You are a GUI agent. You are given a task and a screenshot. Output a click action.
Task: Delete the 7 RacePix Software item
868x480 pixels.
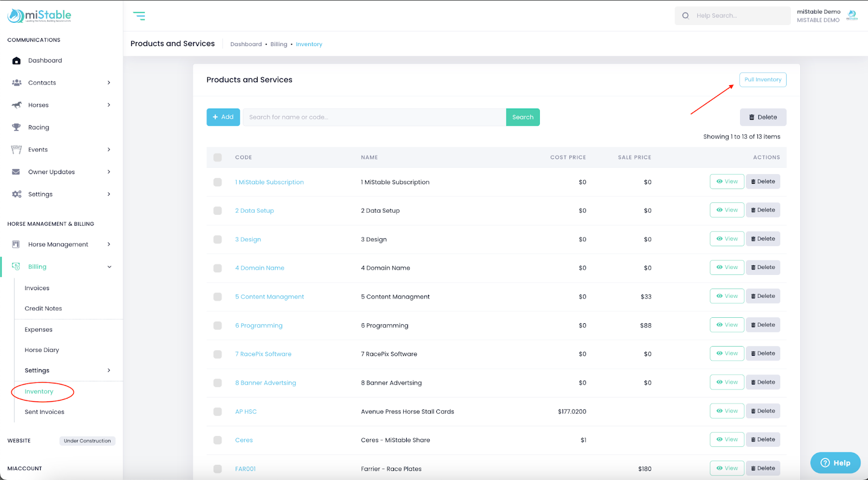(763, 354)
